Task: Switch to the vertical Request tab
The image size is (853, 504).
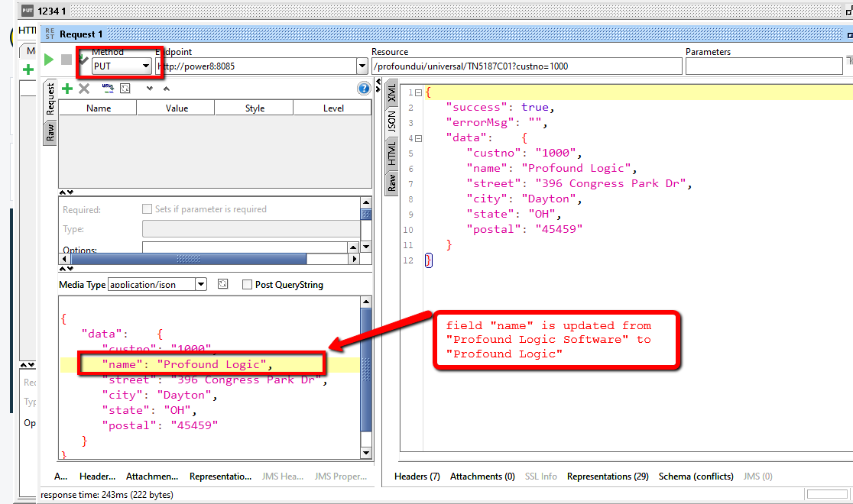Action: point(50,98)
